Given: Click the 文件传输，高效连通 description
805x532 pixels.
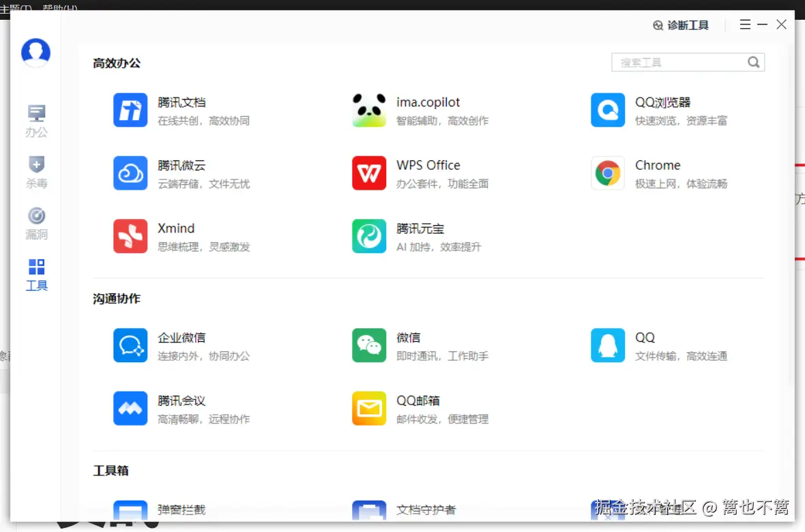Looking at the screenshot, I should point(682,356).
